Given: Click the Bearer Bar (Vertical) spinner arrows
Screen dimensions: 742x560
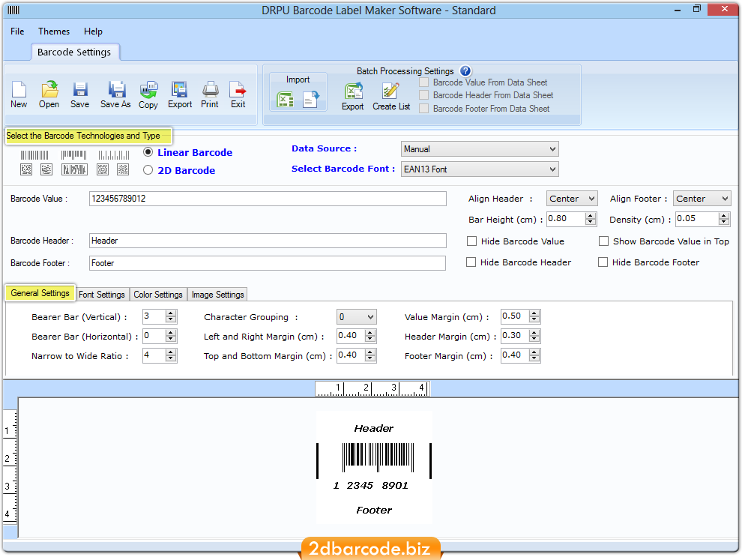Looking at the screenshot, I should [171, 316].
